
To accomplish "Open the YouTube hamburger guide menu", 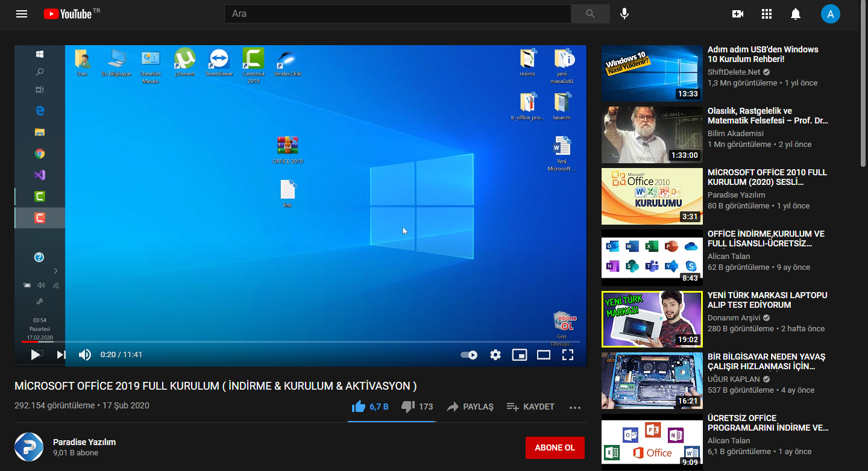I will click(x=22, y=14).
